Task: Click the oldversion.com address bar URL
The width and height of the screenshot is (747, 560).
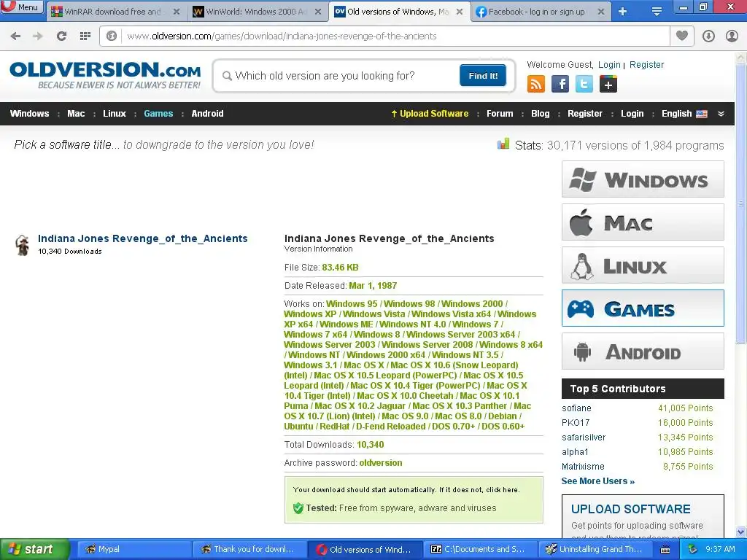Action: coord(282,36)
